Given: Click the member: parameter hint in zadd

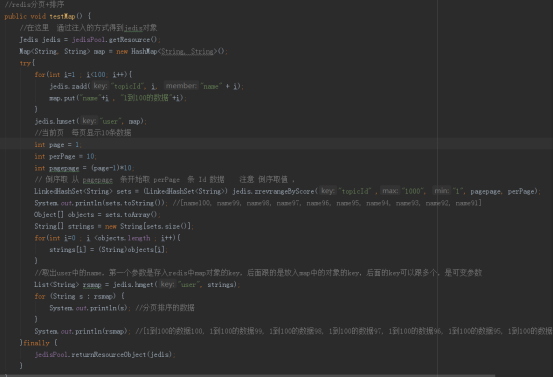Looking at the screenshot, I should [181, 86].
